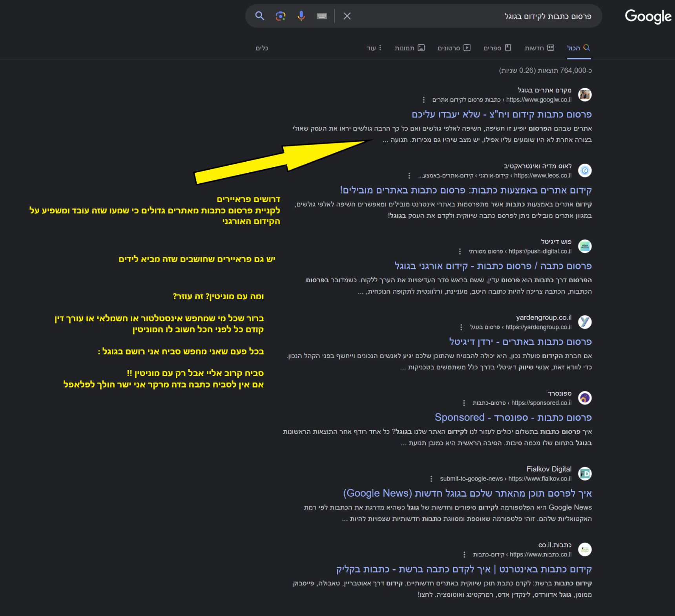
Task: Open three-dot menu for כתבות.co.il result
Action: pos(464,554)
